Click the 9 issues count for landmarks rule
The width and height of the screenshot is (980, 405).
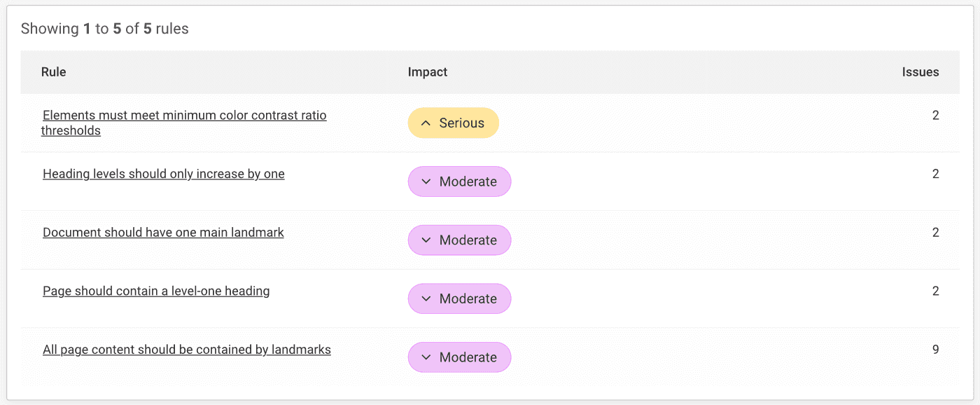[x=935, y=350]
